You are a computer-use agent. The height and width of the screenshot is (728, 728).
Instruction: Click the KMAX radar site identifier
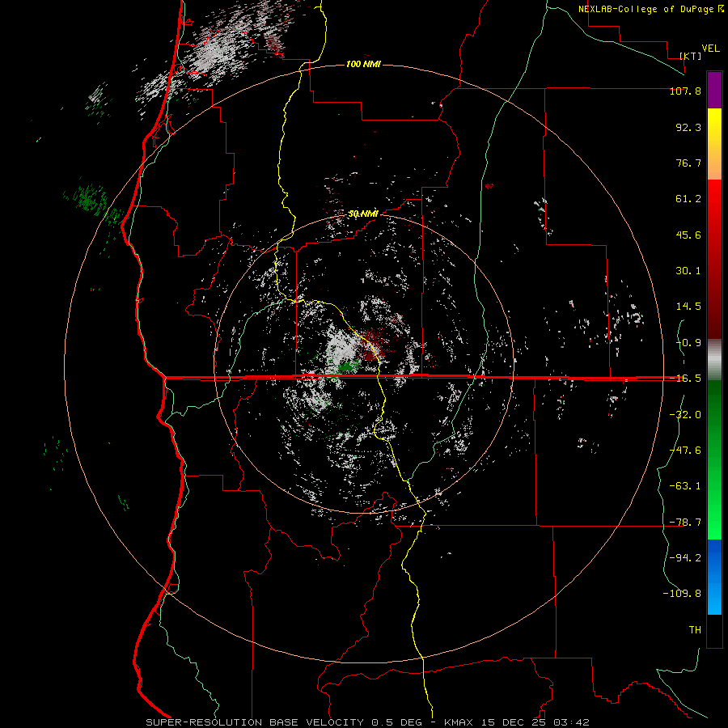459,722
